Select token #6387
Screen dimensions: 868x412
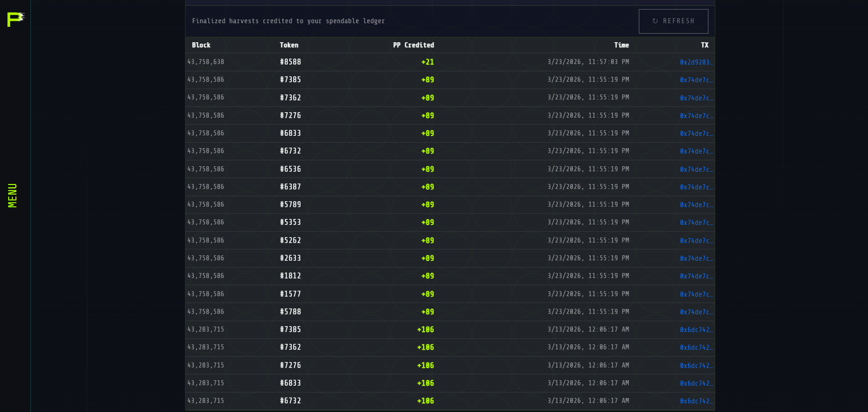point(291,187)
